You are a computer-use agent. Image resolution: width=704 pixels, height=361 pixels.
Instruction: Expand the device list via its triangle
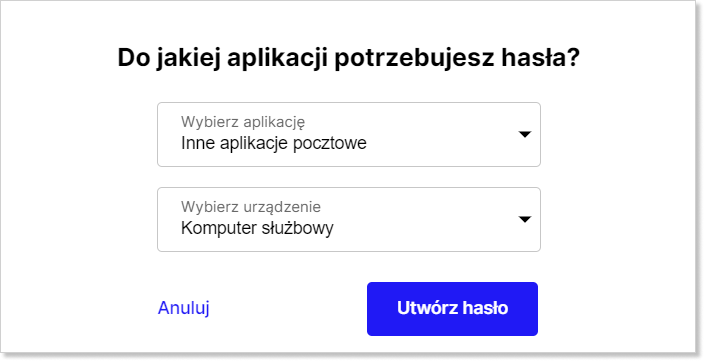point(525,219)
